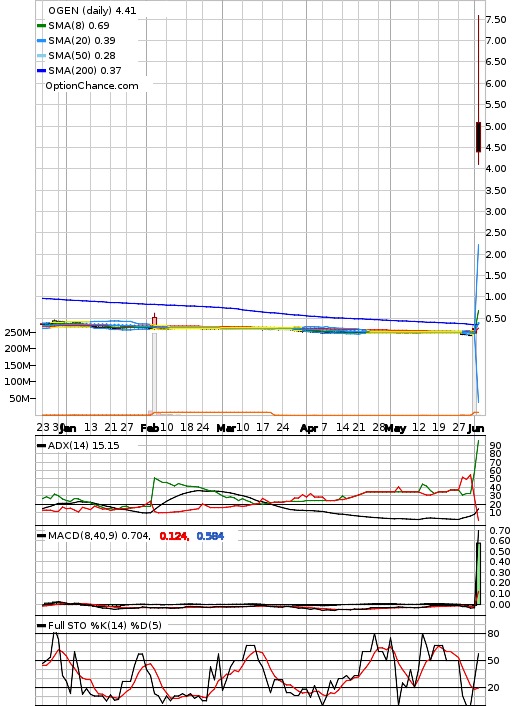Click the Feb label on date axis
This screenshot has width=526, height=706.
pyautogui.click(x=149, y=428)
